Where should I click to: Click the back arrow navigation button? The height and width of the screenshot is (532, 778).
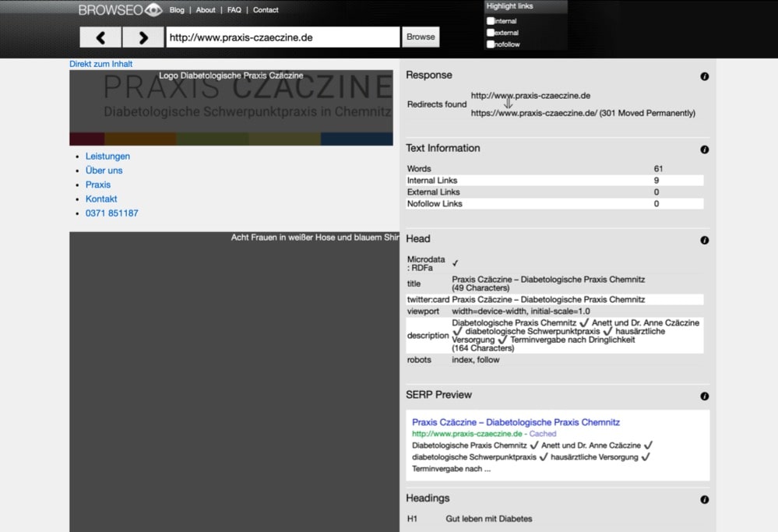100,37
